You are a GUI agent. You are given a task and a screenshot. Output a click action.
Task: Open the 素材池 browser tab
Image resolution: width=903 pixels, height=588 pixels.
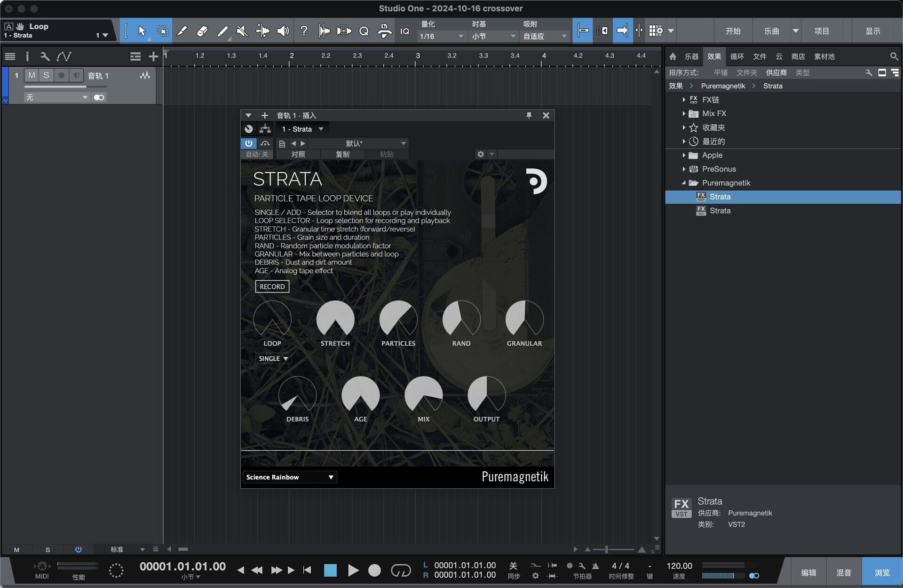pyautogui.click(x=824, y=56)
